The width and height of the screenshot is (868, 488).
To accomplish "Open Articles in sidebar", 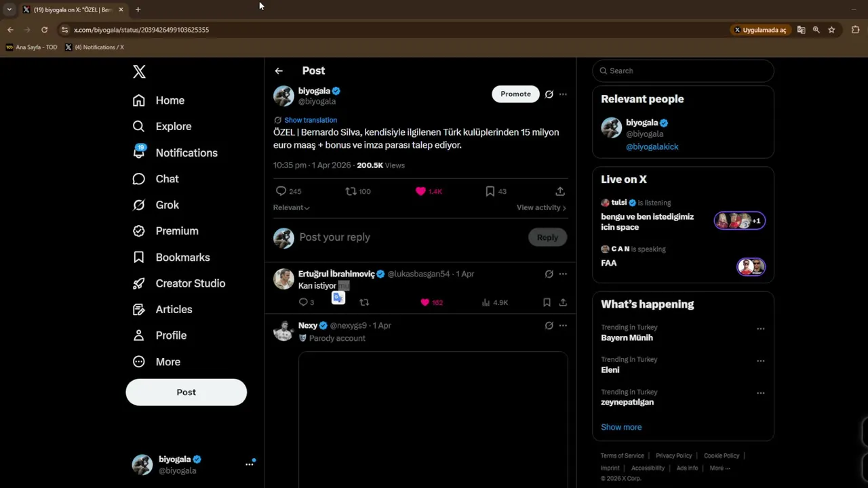I will click(162, 309).
